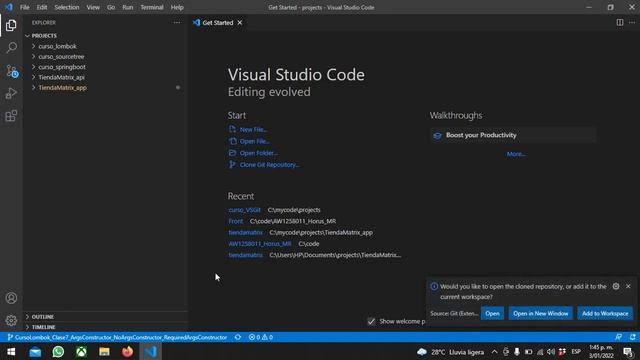Open the weather widget in taskbar
Viewport: 640px width, 360px height.
point(450,351)
